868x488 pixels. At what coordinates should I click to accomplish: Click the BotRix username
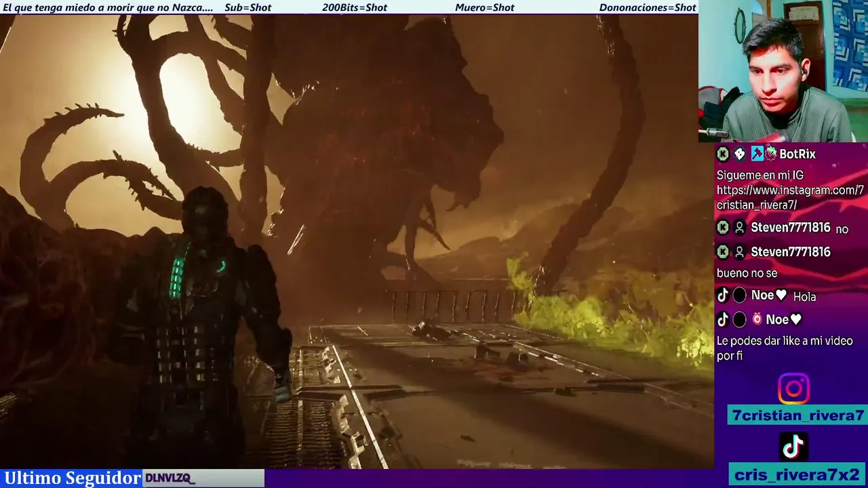[x=797, y=154]
